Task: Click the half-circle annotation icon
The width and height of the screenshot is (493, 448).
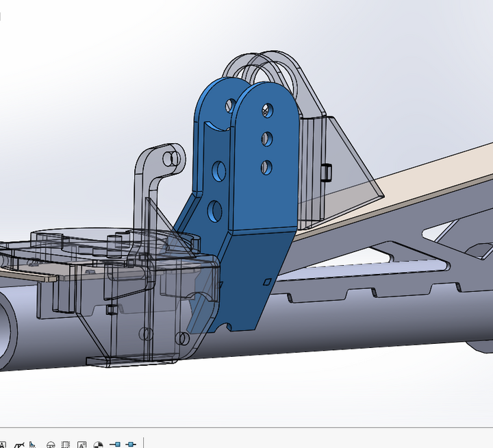Action: pyautogui.click(x=51, y=445)
